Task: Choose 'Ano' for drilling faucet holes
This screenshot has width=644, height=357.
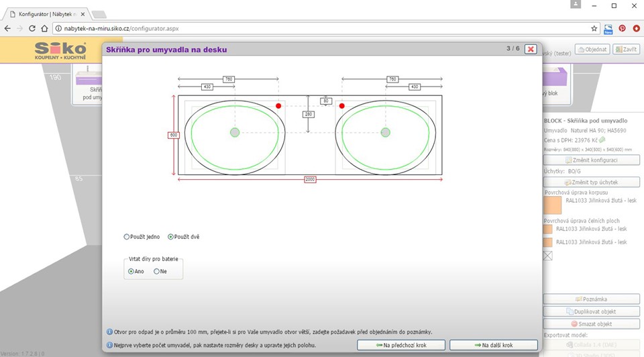Action: tap(131, 271)
